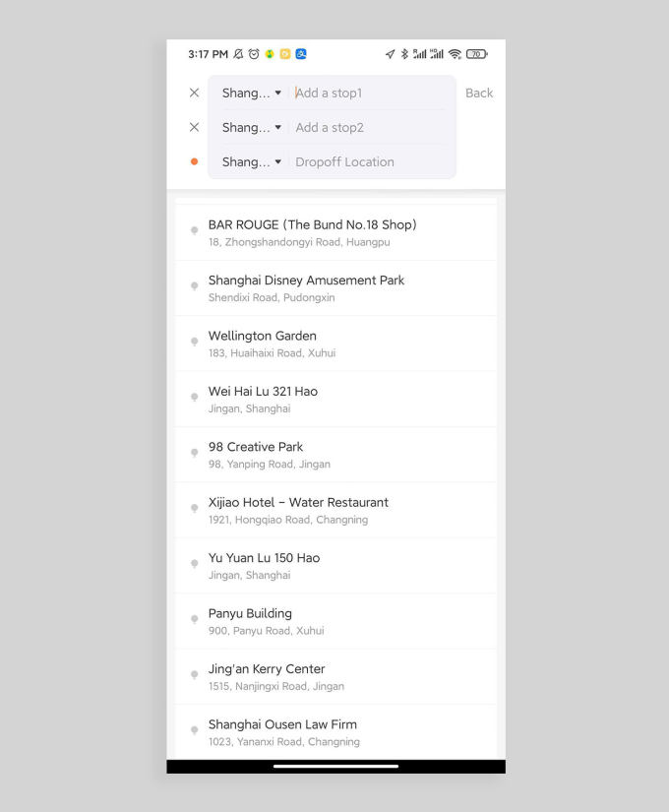Pick Wei Hai Lu 321 Hao
The width and height of the screenshot is (669, 812).
pos(263,399)
